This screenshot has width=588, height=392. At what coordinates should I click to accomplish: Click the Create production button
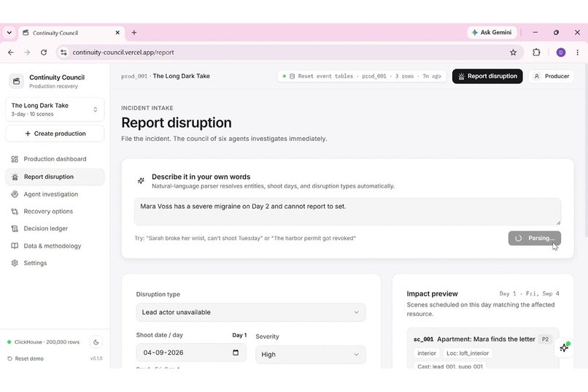[x=55, y=134]
